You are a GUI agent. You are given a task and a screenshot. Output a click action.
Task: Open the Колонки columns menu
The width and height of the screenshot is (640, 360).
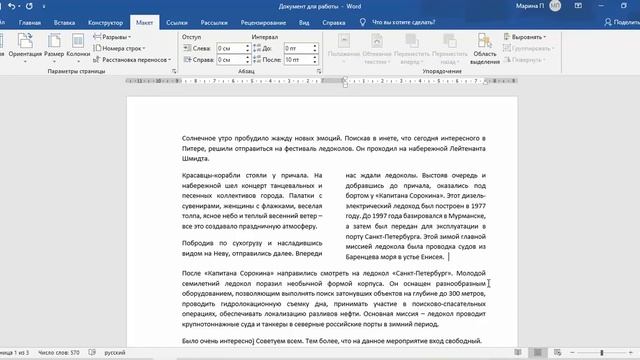click(78, 49)
